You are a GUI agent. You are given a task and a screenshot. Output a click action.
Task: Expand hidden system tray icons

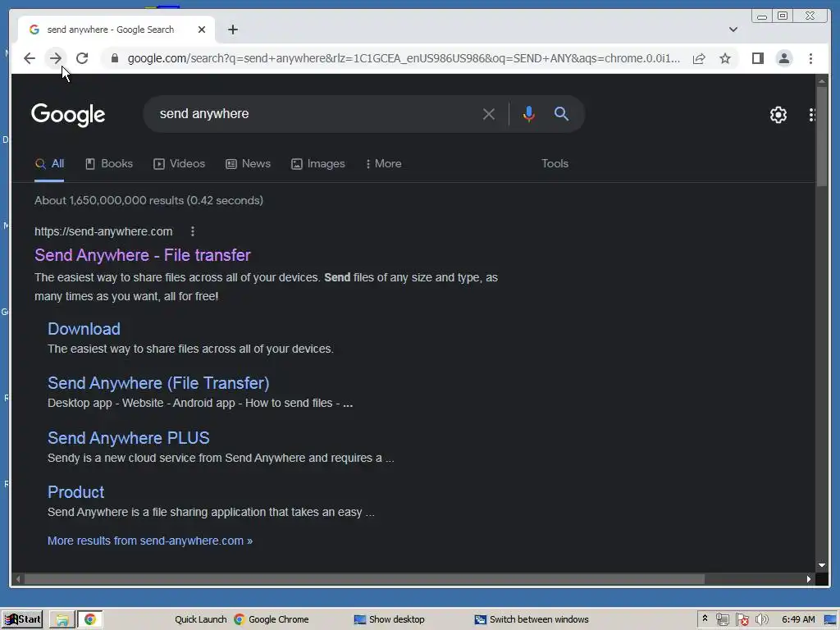pos(705,619)
